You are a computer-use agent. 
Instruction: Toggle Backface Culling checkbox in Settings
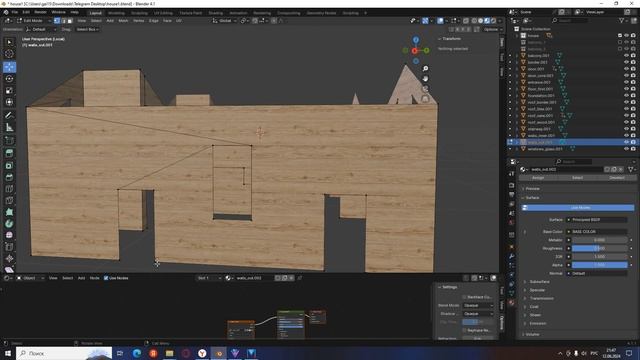pyautogui.click(x=464, y=297)
